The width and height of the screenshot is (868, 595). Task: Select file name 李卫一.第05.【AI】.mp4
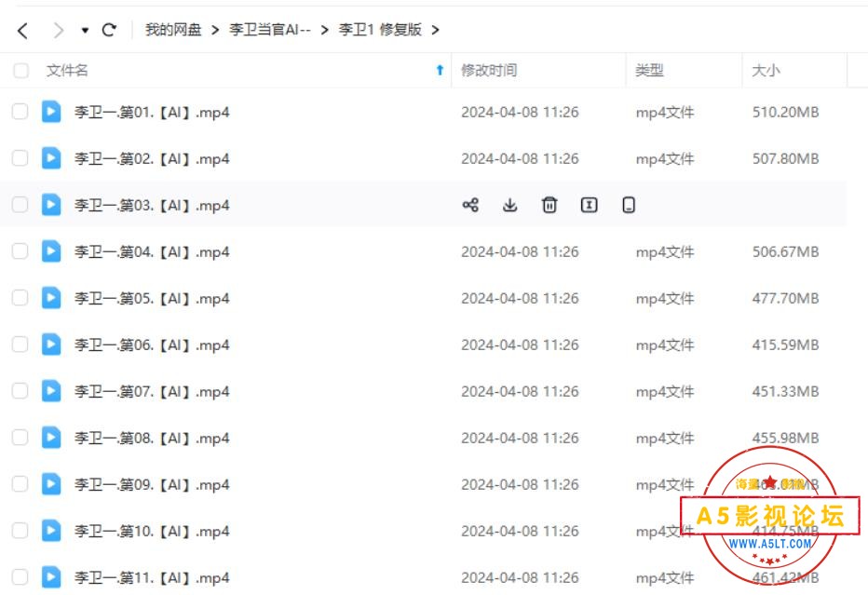[x=152, y=298]
